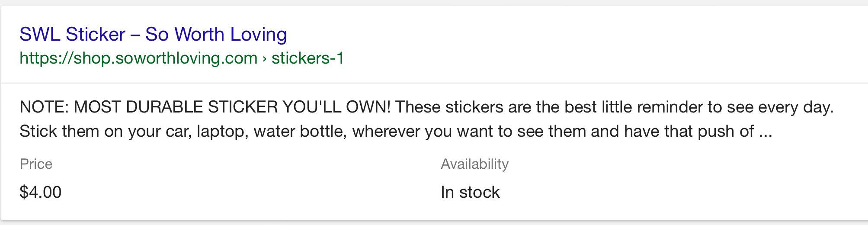Click the Price label
This screenshot has width=868, height=225.
(x=36, y=164)
